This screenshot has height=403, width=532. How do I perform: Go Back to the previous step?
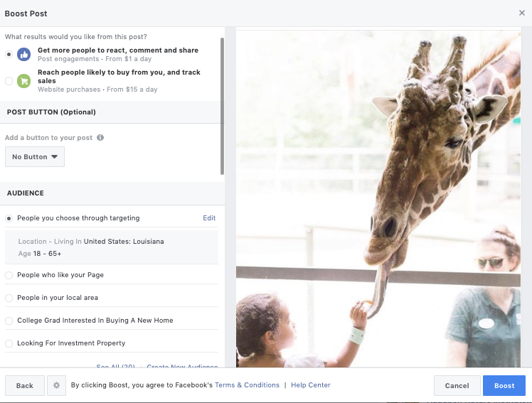coord(25,385)
